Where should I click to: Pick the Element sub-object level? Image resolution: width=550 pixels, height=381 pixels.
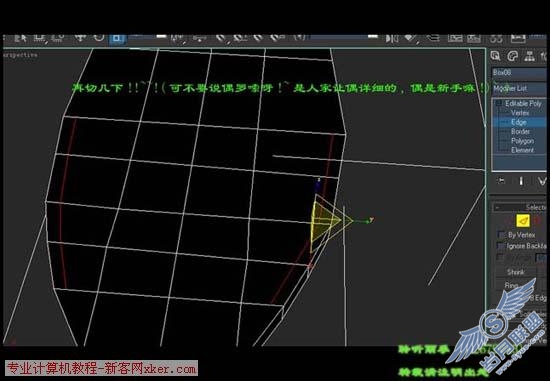(x=522, y=150)
